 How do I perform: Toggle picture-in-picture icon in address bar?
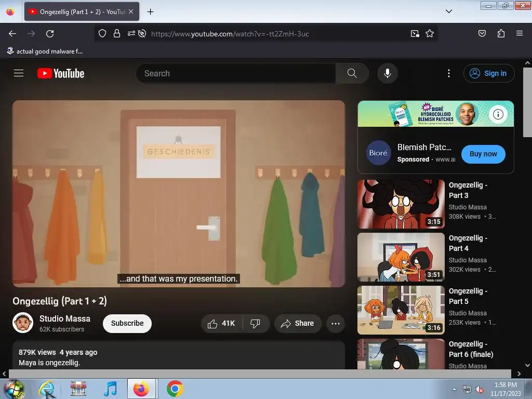pyautogui.click(x=415, y=33)
